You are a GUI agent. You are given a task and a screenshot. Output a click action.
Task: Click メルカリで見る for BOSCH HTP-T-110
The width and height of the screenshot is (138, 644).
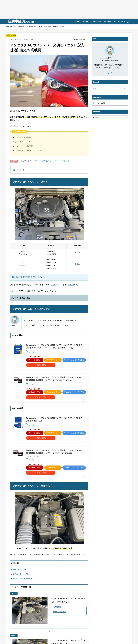tap(41, 472)
